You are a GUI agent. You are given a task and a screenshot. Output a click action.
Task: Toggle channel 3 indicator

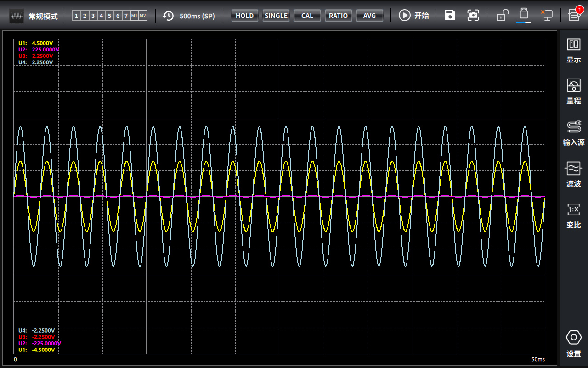click(x=93, y=16)
